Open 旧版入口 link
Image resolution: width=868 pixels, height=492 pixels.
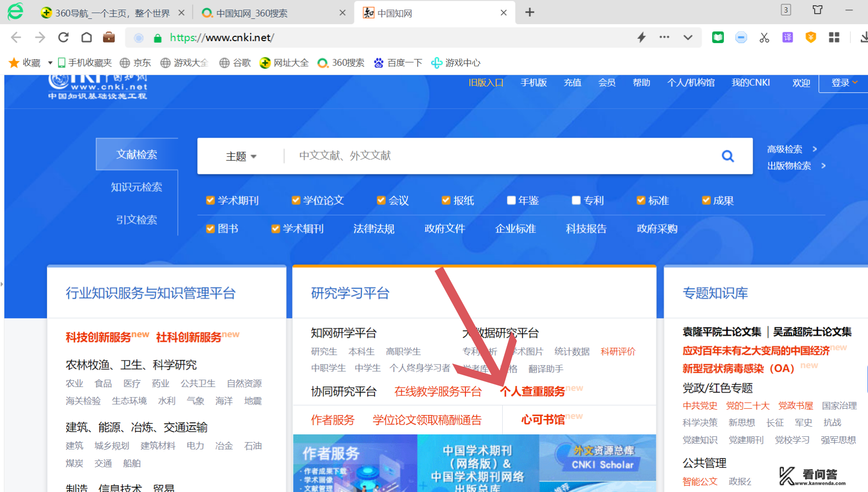pyautogui.click(x=486, y=83)
